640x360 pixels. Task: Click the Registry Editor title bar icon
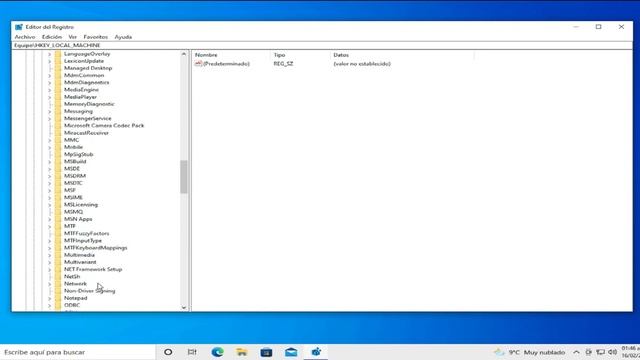pos(19,27)
